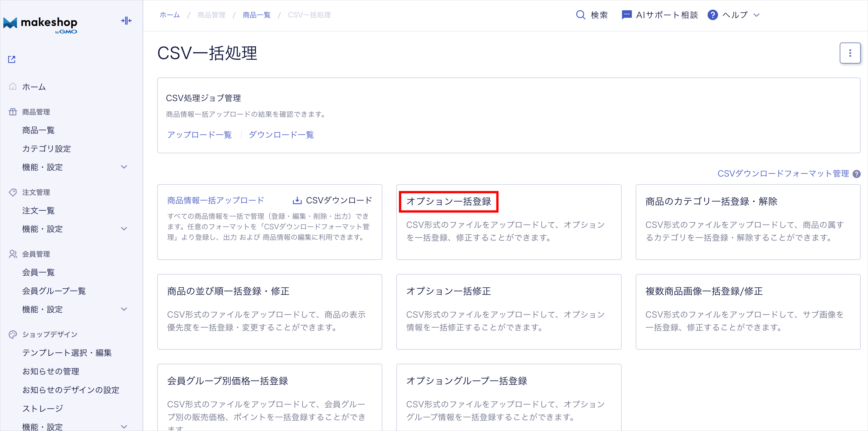The height and width of the screenshot is (431, 868).
Task: Collapse the sidebar with the collapse icon
Action: [x=126, y=21]
